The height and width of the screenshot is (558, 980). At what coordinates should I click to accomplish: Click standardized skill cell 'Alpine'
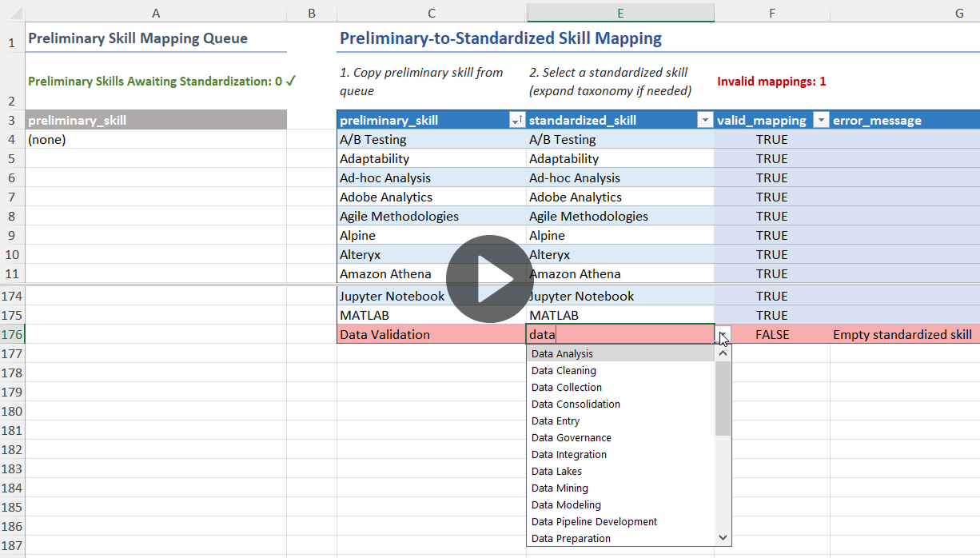pyautogui.click(x=620, y=235)
